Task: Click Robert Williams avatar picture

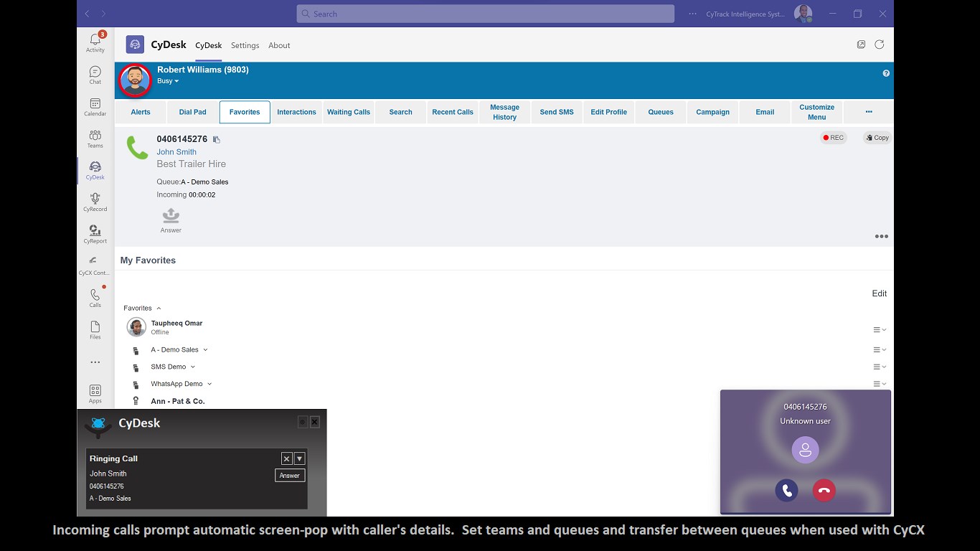Action: [135, 80]
